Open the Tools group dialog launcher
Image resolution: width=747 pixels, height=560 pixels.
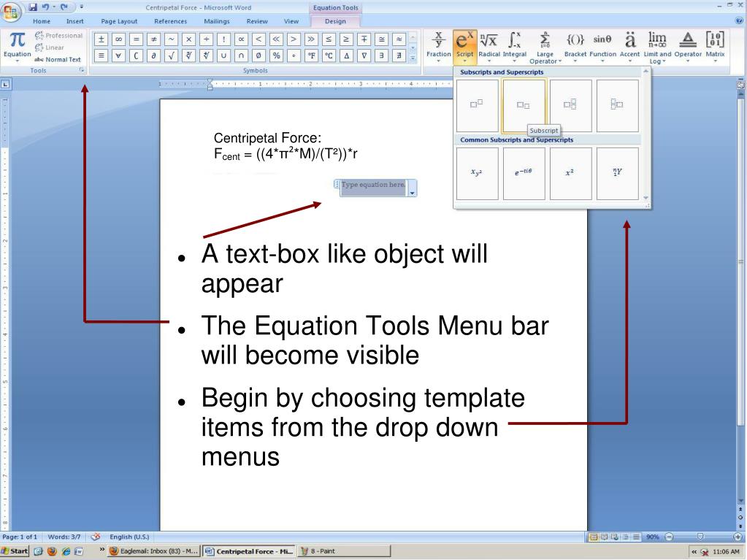(x=82, y=70)
